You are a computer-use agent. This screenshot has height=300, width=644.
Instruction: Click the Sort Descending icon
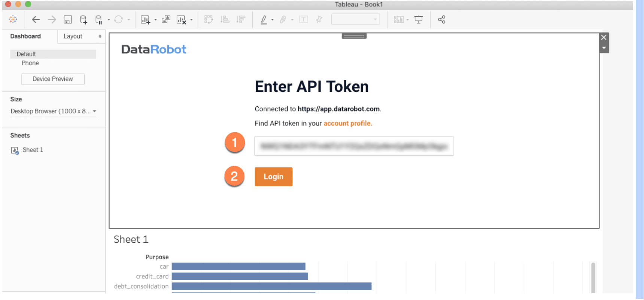[x=241, y=19]
